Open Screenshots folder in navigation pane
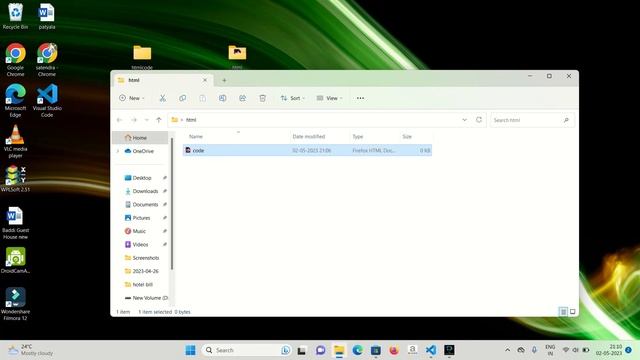 pyautogui.click(x=145, y=258)
